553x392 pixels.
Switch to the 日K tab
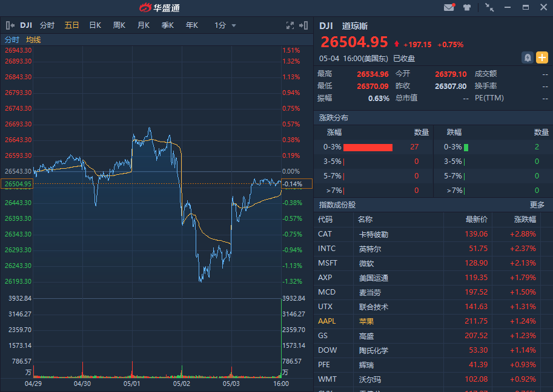click(x=95, y=25)
